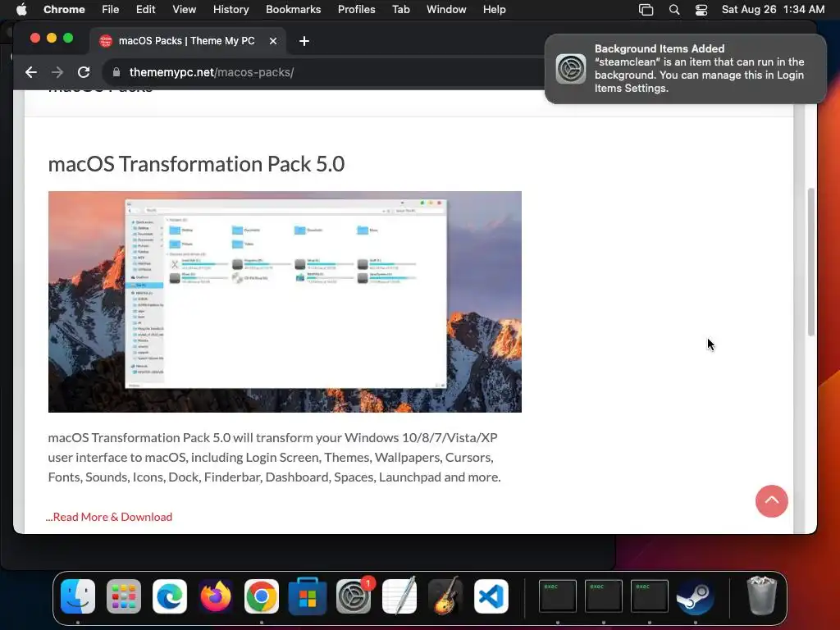This screenshot has width=840, height=630.
Task: View site information lock icon
Action: click(x=116, y=72)
